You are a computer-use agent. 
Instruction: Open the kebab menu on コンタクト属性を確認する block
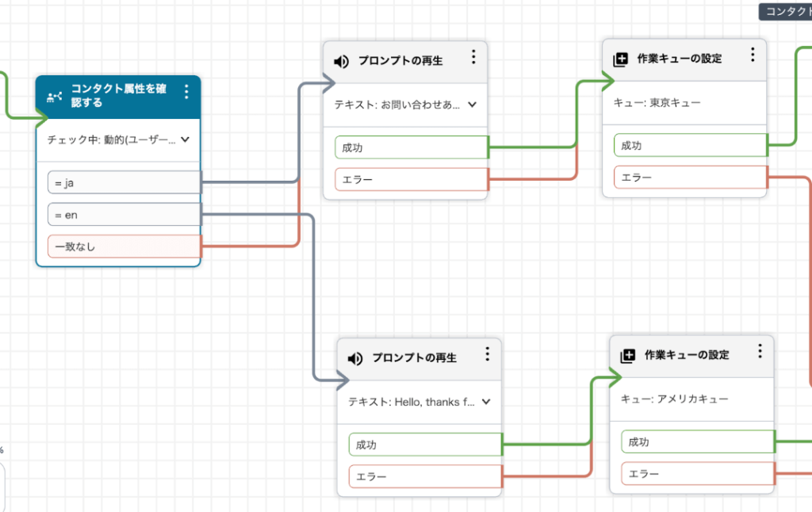186,92
